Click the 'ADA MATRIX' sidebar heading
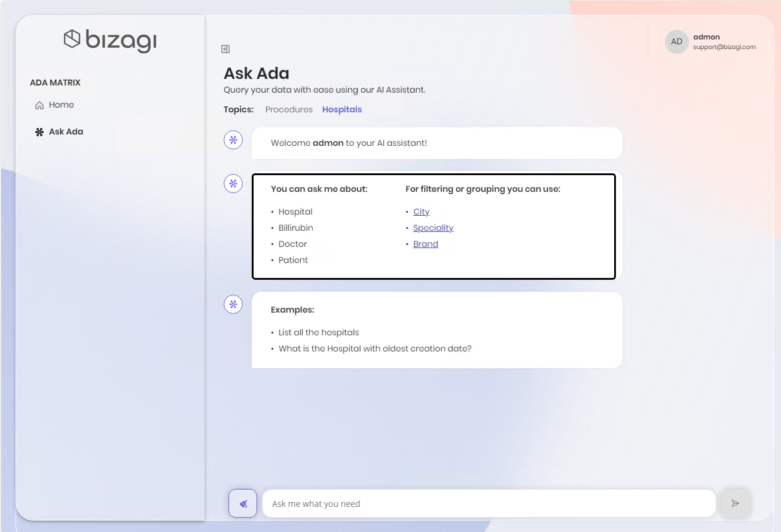Image resolution: width=781 pixels, height=532 pixels. (x=55, y=83)
